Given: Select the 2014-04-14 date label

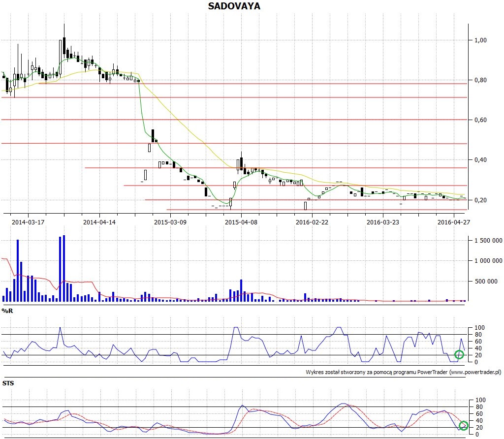Looking at the screenshot, I should tap(99, 222).
